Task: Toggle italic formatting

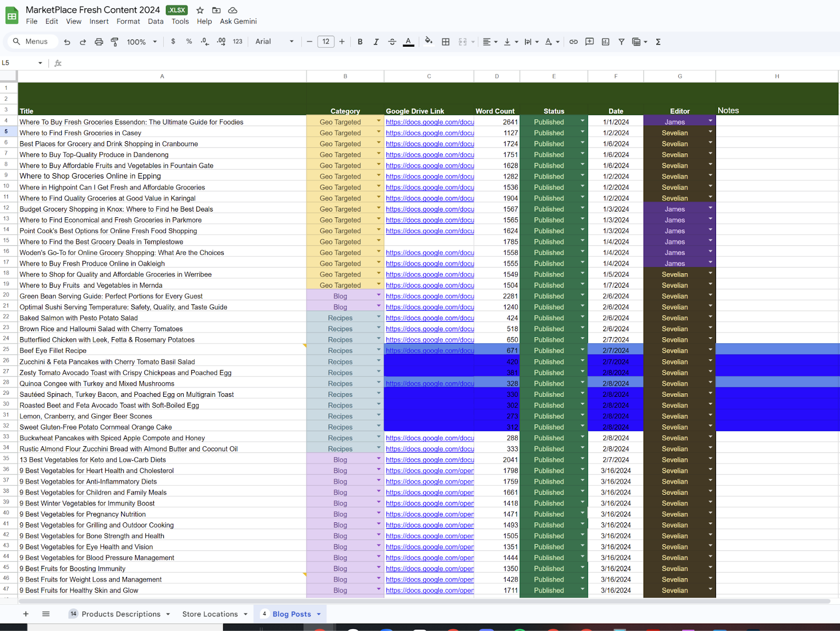Action: click(x=376, y=42)
